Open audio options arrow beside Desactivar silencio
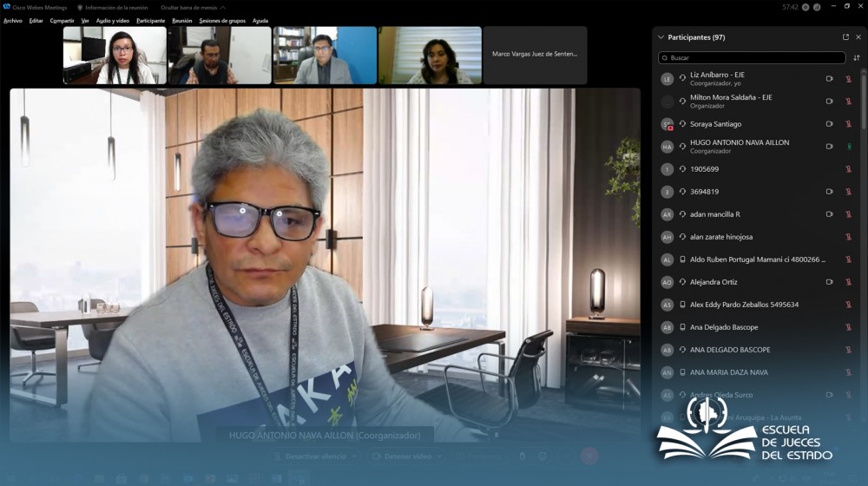Screen dimensions: 868x486 coord(353,456)
